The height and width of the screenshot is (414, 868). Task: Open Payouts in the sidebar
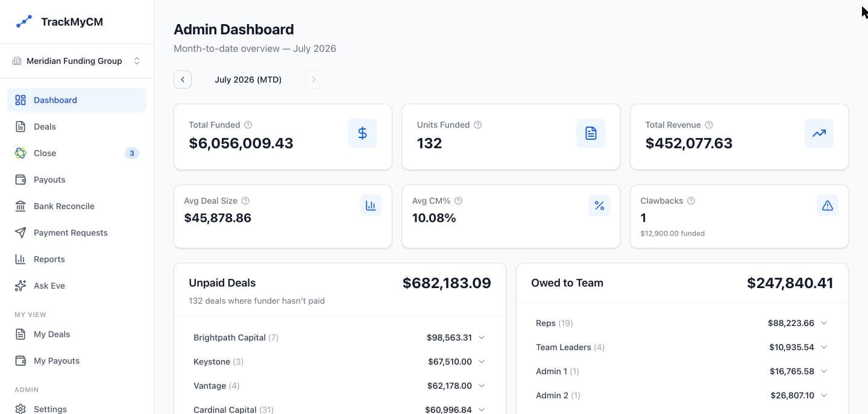[x=77, y=180]
